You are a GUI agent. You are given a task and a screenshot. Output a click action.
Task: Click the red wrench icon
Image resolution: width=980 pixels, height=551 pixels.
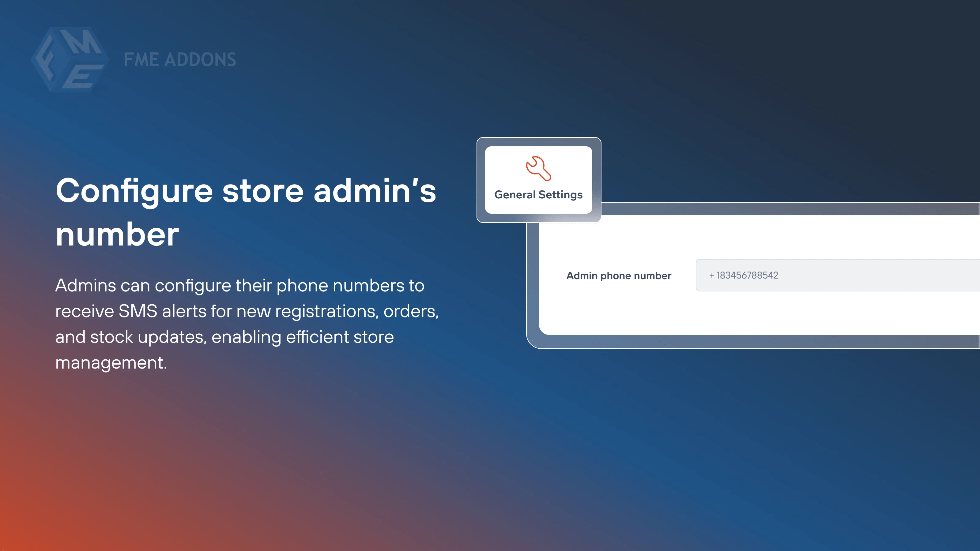(538, 168)
